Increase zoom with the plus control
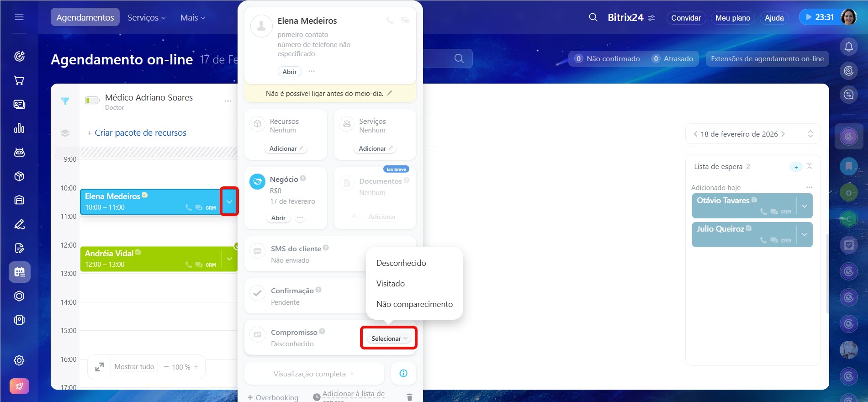This screenshot has height=402, width=868. 196,367
